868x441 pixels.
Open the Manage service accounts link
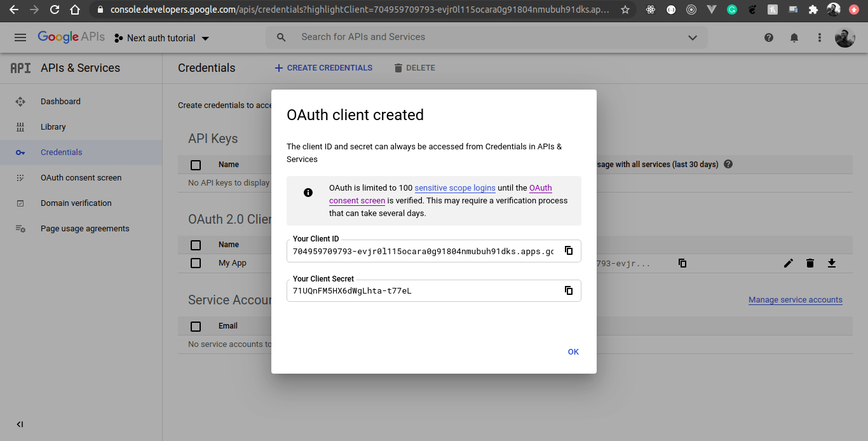[x=795, y=299]
